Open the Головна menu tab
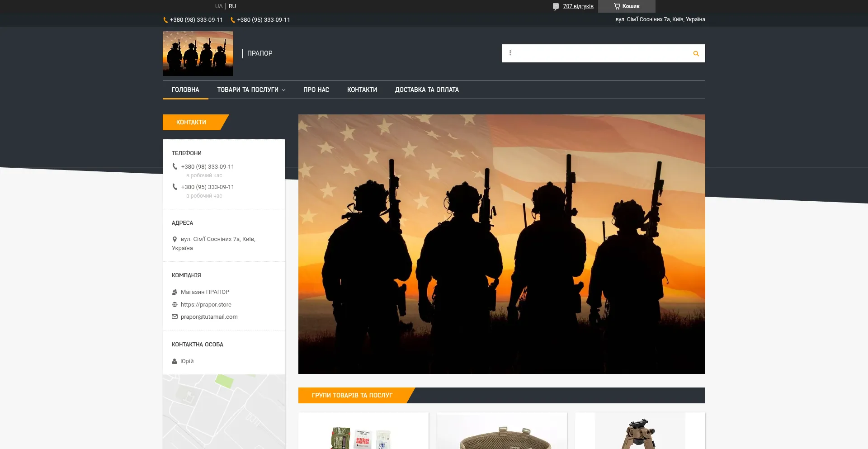868x449 pixels. [185, 90]
